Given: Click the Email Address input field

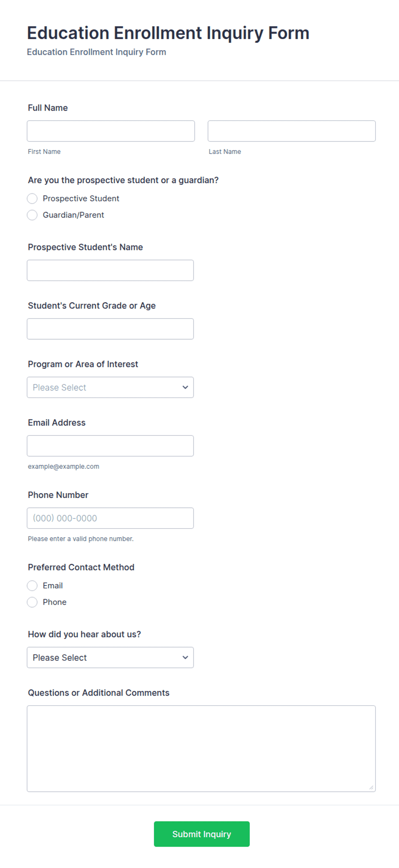Looking at the screenshot, I should (x=110, y=446).
